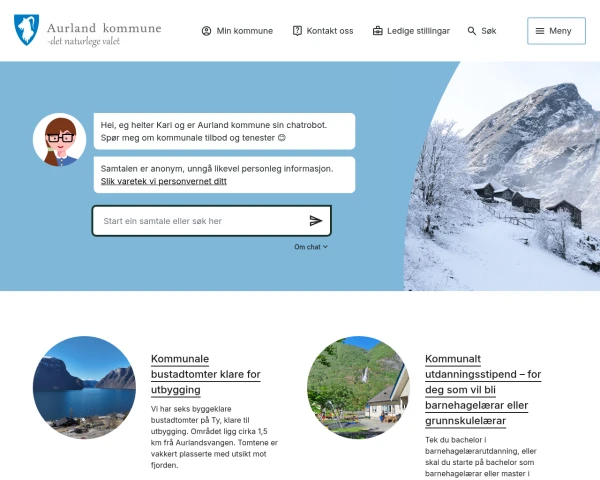Click the waterfall and kindergarten thumbnail

pos(359,387)
